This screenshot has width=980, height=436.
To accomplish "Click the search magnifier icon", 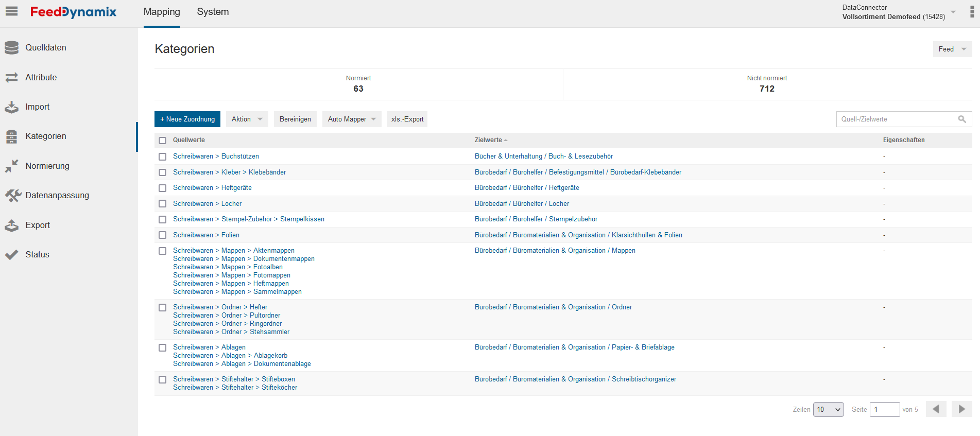I will pyautogui.click(x=961, y=119).
